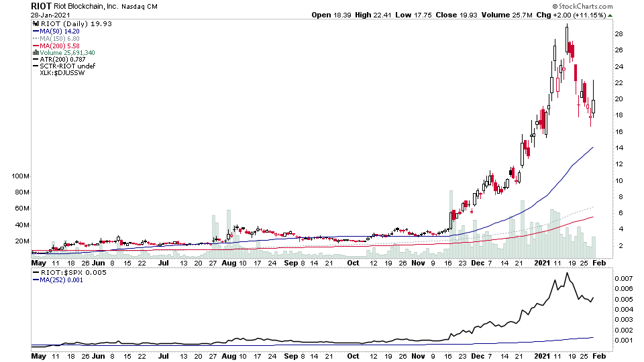Click the 20 price axis label
The image size is (644, 362).
tap(619, 99)
